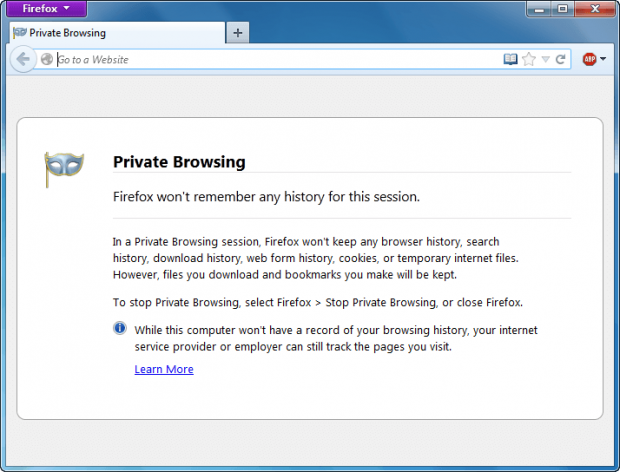Bookmark this page with the star icon
Screen dimensions: 620x472
point(528,59)
